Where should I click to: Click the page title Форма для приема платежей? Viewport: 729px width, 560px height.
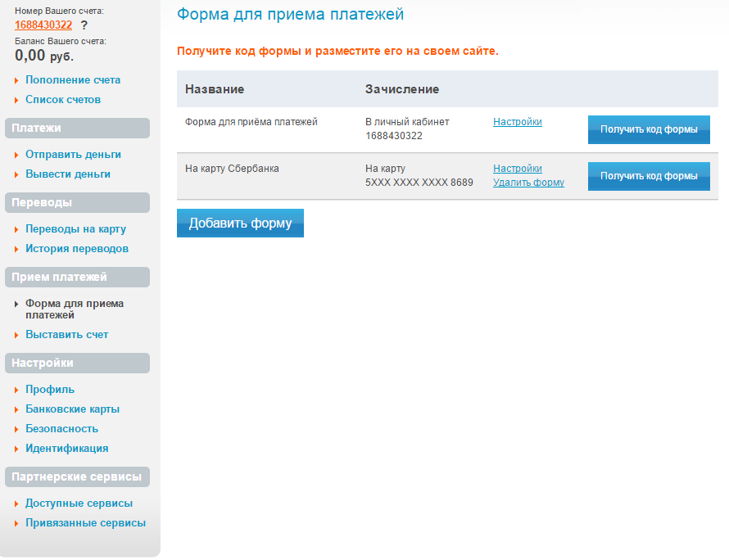(290, 15)
